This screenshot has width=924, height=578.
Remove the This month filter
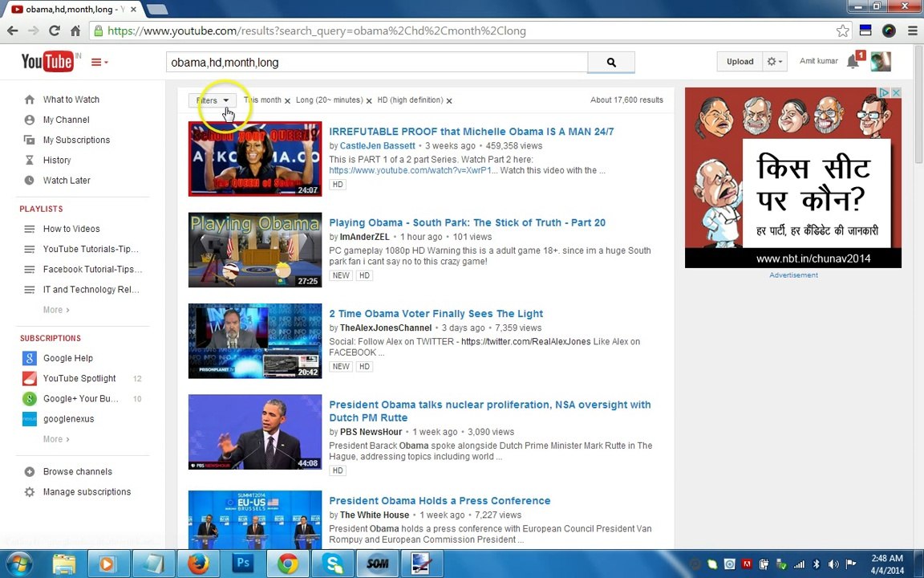(x=288, y=101)
